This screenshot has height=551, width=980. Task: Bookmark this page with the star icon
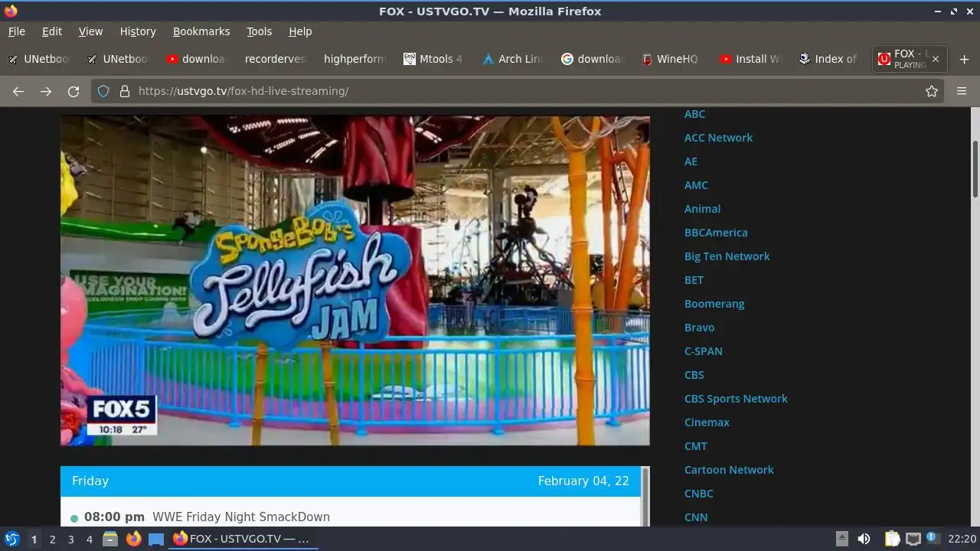tap(932, 91)
